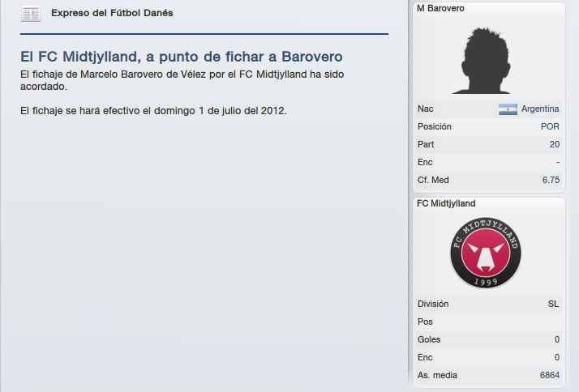Select the SL division value
This screenshot has height=392, width=579.
click(x=553, y=304)
